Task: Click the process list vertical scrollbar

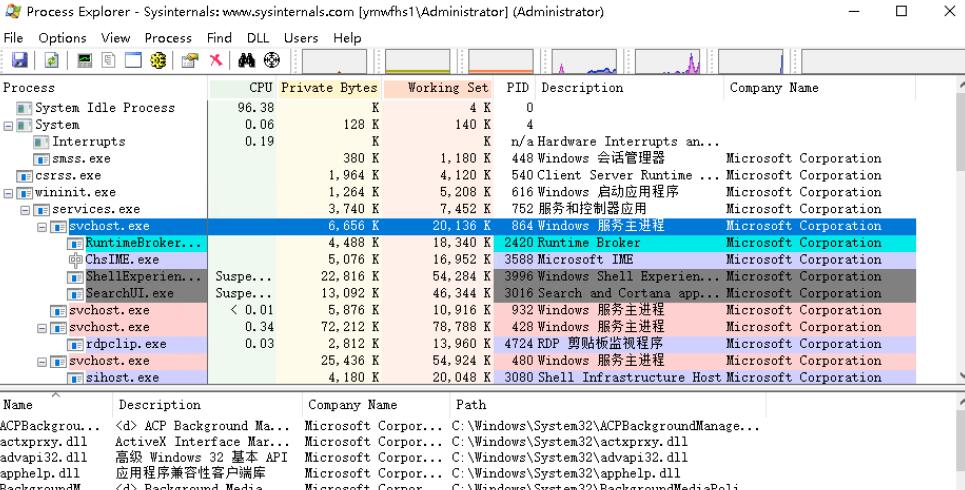Action: [x=960, y=228]
